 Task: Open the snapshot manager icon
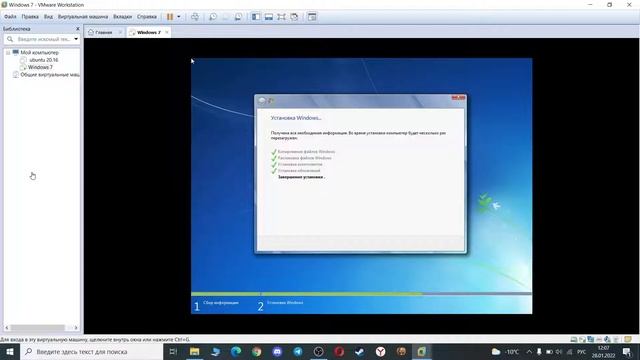[238, 17]
